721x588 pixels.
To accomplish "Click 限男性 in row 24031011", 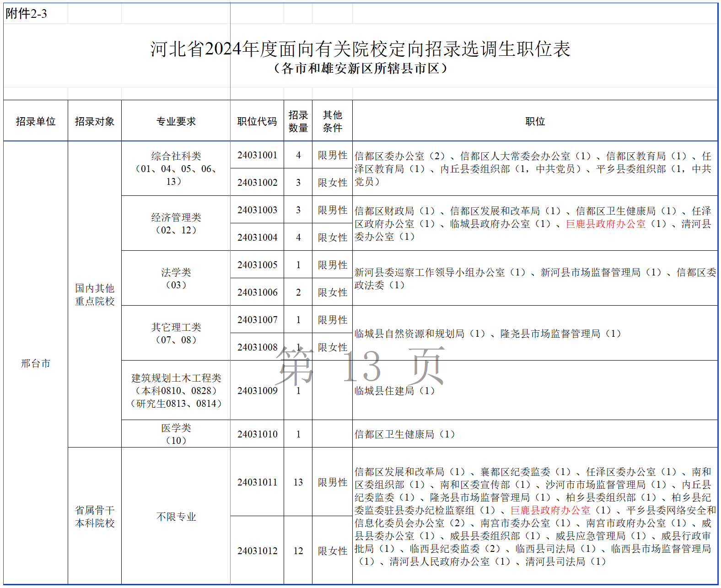I will click(333, 482).
